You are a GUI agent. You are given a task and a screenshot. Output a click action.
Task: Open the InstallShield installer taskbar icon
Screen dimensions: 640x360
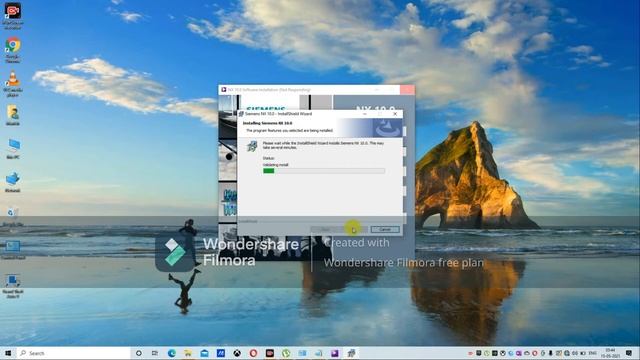[x=351, y=353]
